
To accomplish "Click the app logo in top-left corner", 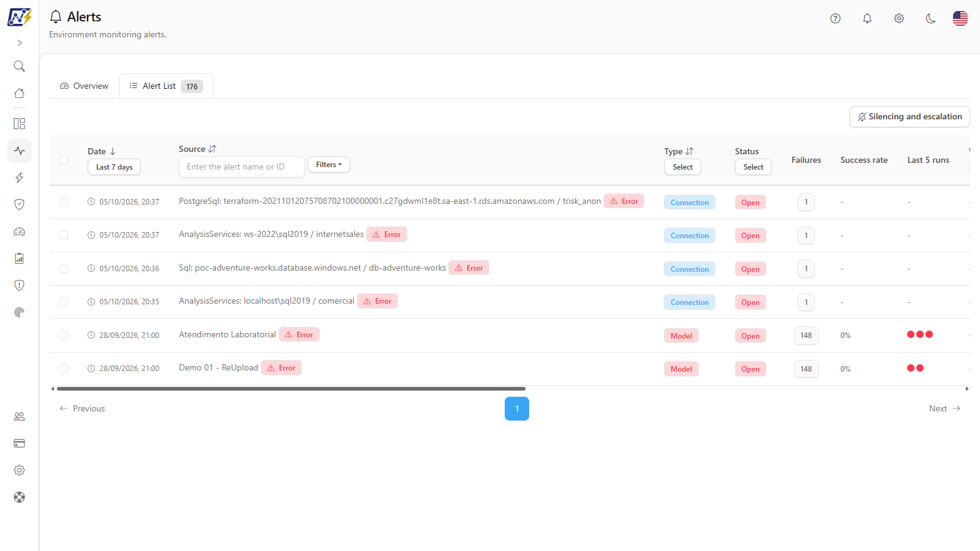I will click(x=19, y=17).
